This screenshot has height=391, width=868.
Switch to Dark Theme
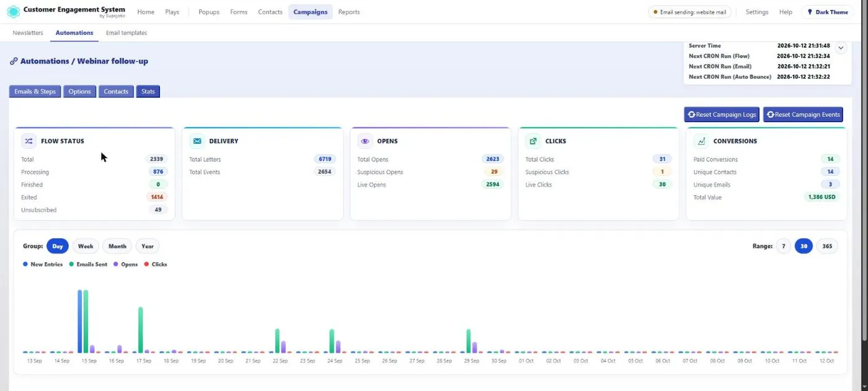point(827,12)
